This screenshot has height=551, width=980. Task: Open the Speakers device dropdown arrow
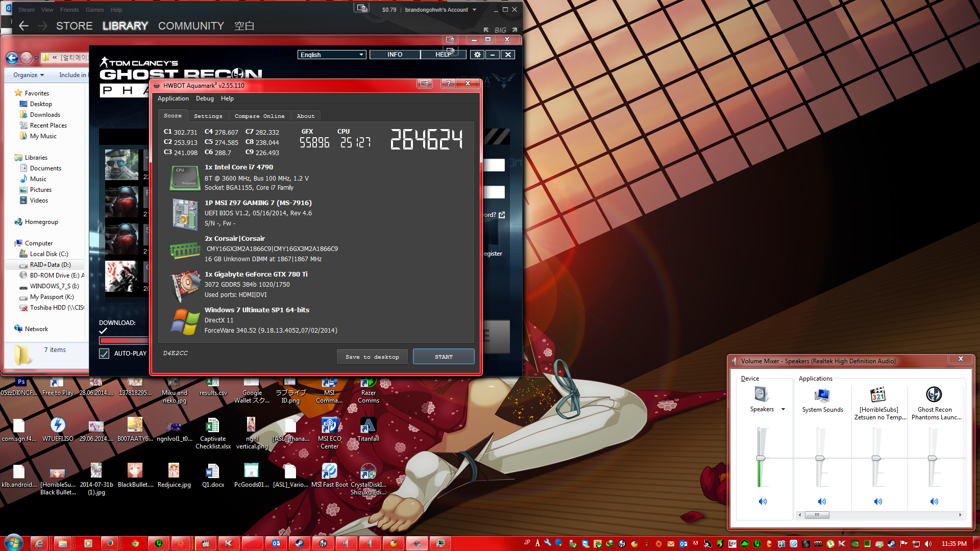point(783,409)
